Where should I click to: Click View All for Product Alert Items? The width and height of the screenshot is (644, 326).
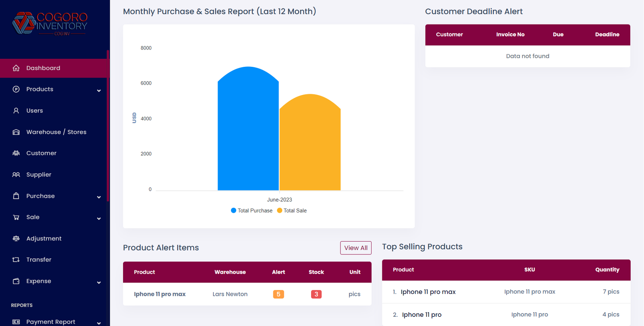tap(355, 248)
